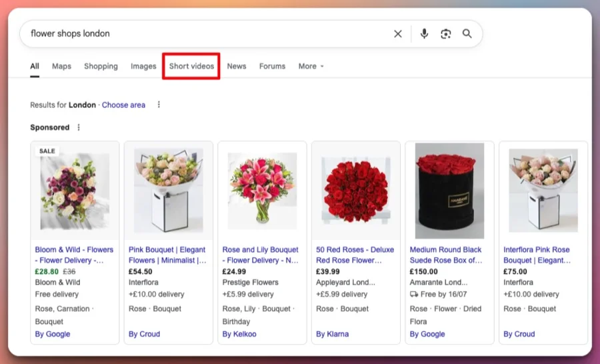Clear the search box with the X icon
The width and height of the screenshot is (600, 364).
[398, 34]
